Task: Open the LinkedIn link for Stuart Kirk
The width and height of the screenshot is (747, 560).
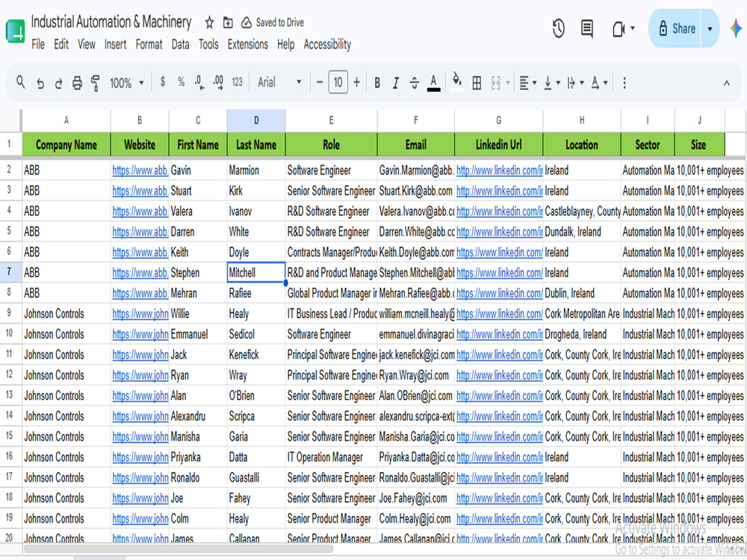Action: pos(499,191)
